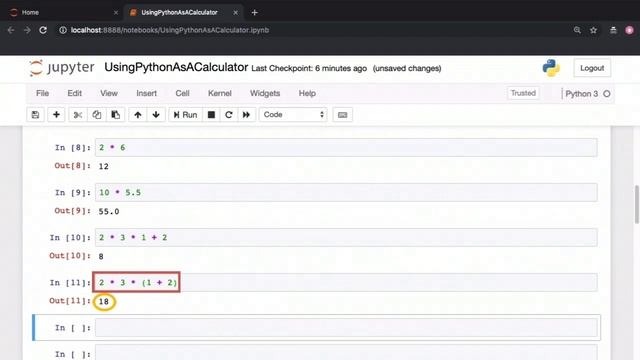Interrupt the kernel with stop icon
This screenshot has width=640, height=360.
(211, 115)
